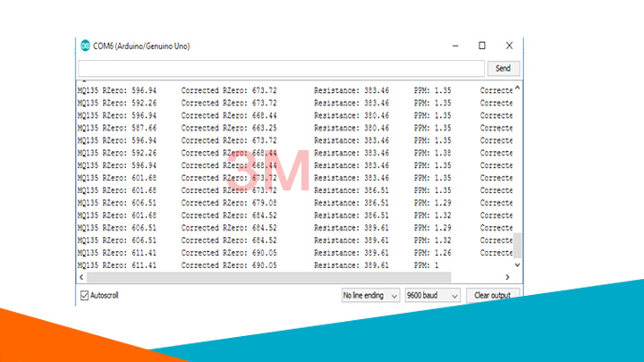Click the 'PPM: 1.26' reading
Viewport: 644px width, 362px height.
(433, 253)
